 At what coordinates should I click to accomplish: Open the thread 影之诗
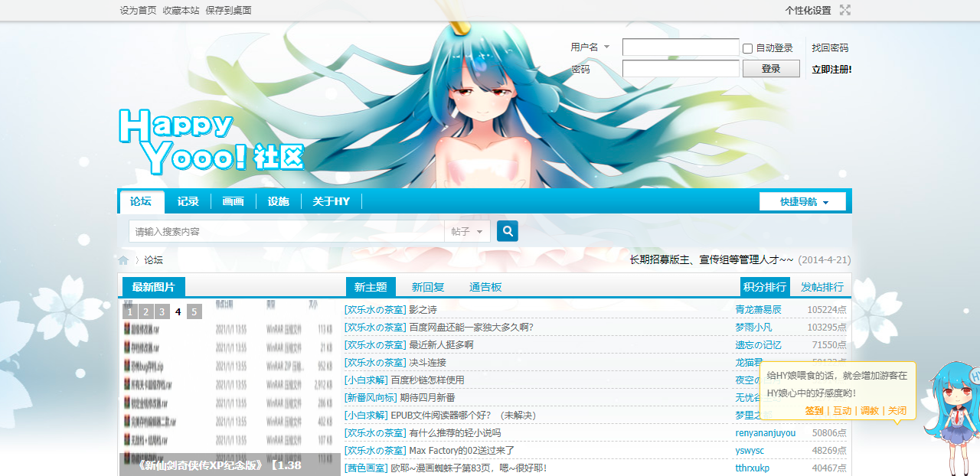(x=423, y=310)
